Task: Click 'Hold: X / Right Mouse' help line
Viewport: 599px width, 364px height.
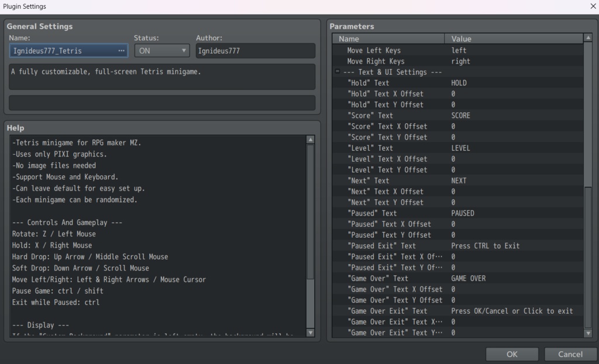Action: click(52, 245)
